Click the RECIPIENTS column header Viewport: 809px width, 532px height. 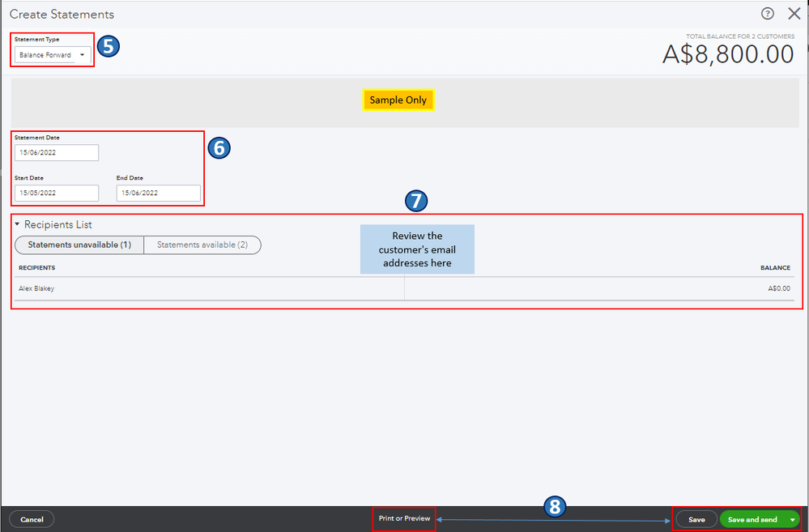point(36,268)
